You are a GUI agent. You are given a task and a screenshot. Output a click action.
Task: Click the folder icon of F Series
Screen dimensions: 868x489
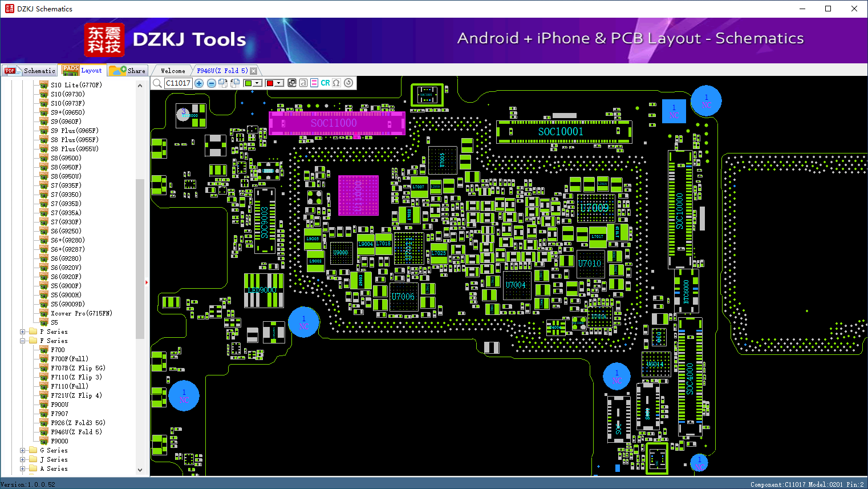pos(33,341)
